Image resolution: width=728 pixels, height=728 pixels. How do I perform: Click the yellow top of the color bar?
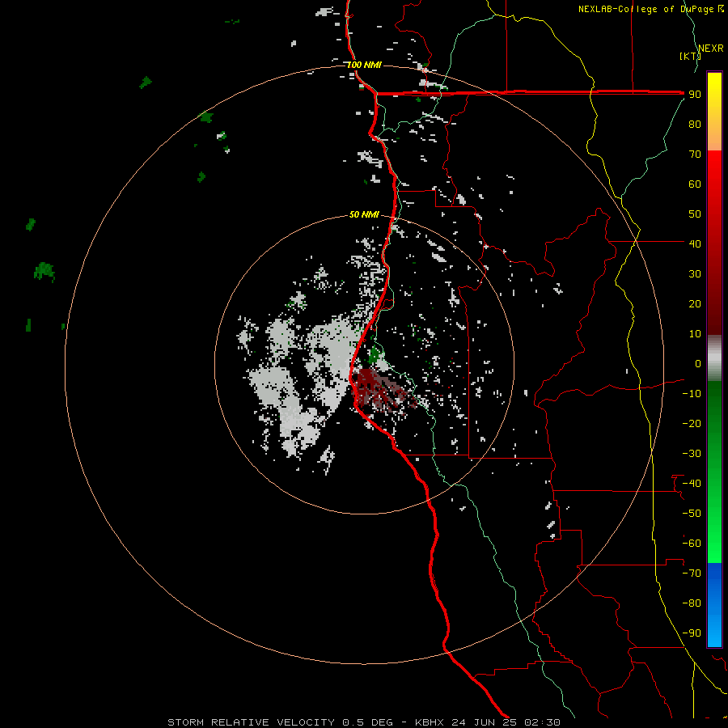(x=714, y=83)
